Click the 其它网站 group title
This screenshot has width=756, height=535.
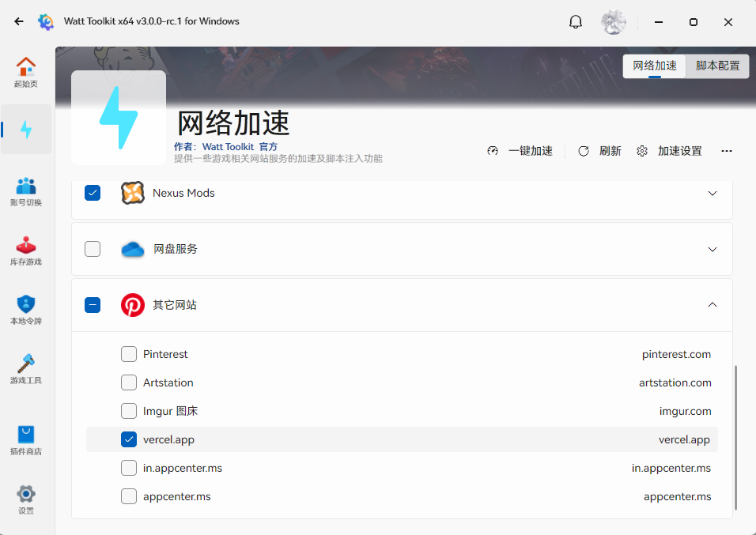[175, 305]
